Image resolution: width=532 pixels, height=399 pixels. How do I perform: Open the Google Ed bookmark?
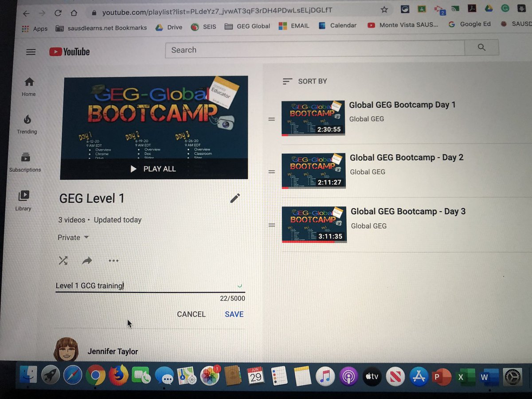469,24
